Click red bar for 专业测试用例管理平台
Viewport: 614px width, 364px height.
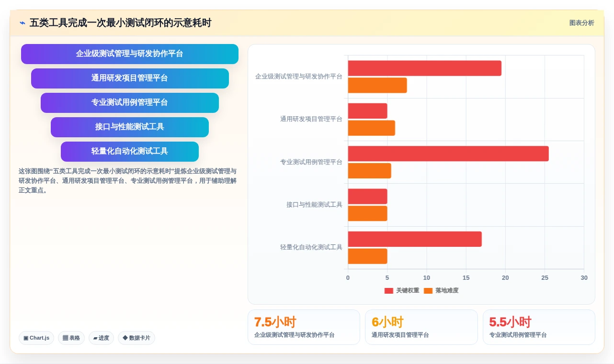448,154
